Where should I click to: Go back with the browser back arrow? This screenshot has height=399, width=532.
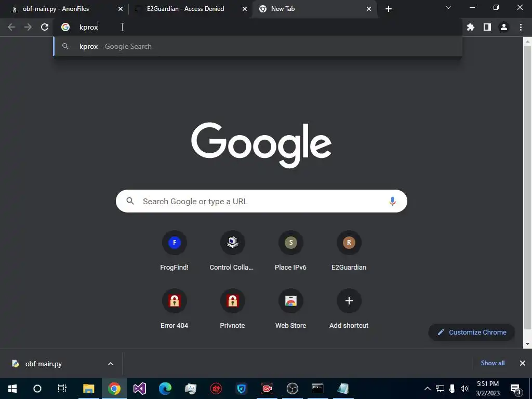click(x=11, y=27)
